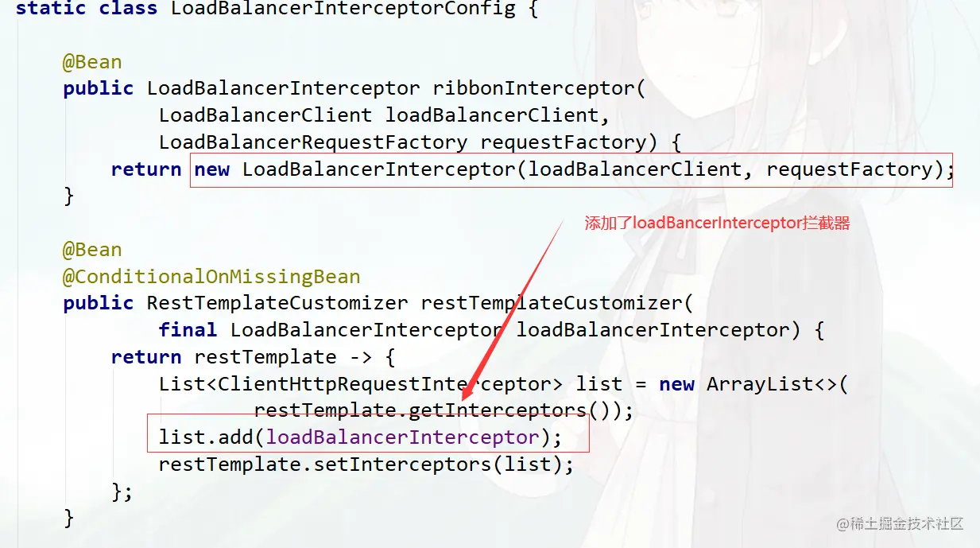This screenshot has width=980, height=548.
Task: Click list.add(loadBalancerInterceptor) statement
Action: [x=360, y=437]
